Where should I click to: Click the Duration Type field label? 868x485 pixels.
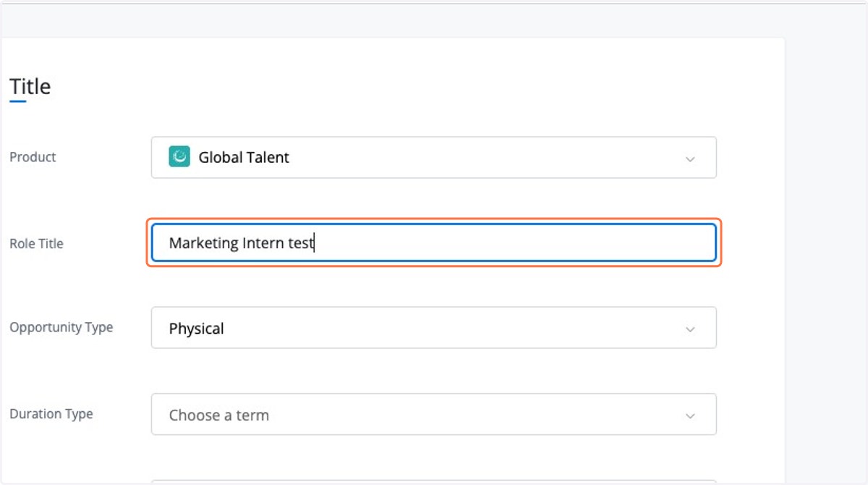tap(51, 414)
